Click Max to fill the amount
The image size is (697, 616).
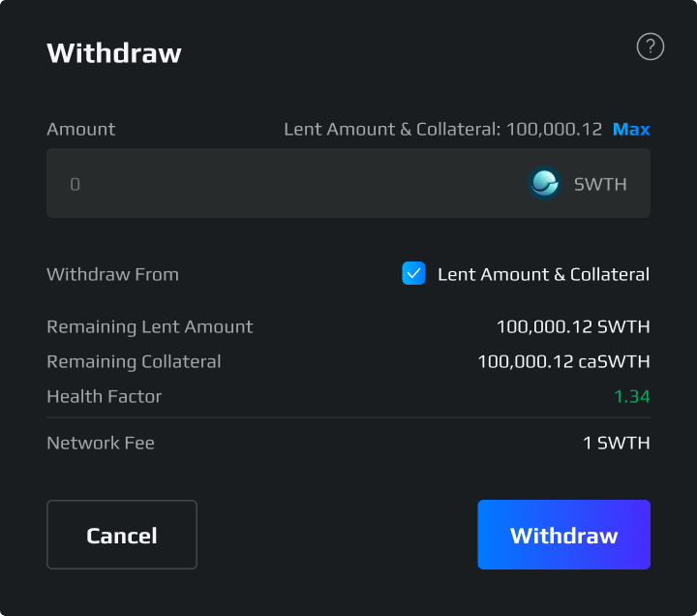631,129
